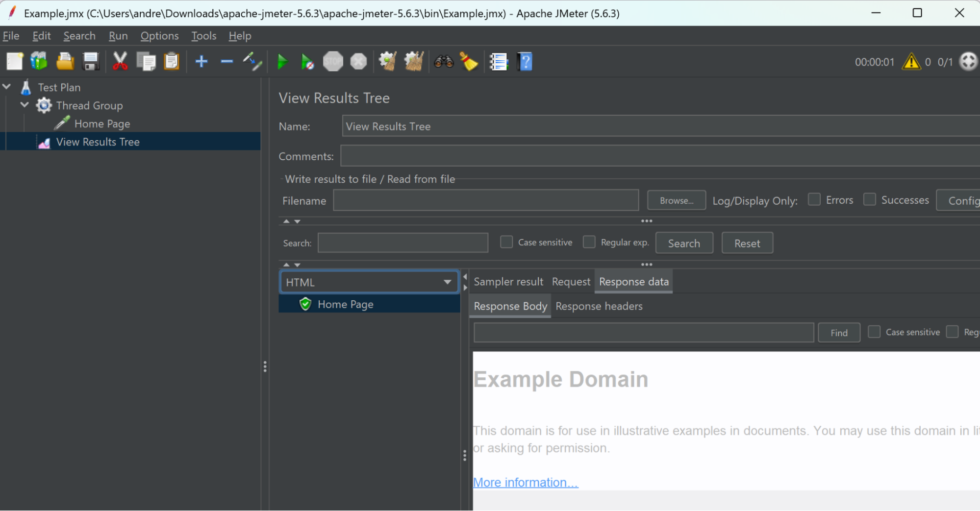Click the Reset button

(747, 243)
